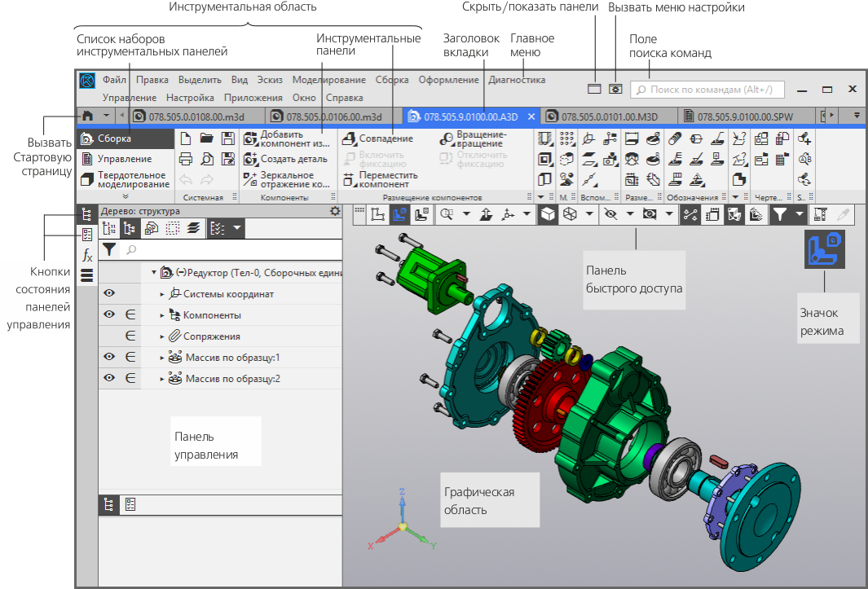
Task: Open the Variables (fx) panel button
Action: (87, 255)
